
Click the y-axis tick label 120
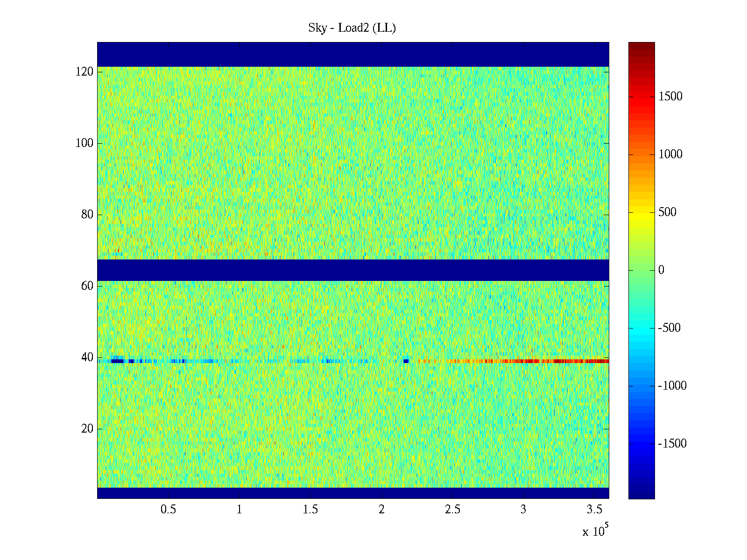[85, 72]
